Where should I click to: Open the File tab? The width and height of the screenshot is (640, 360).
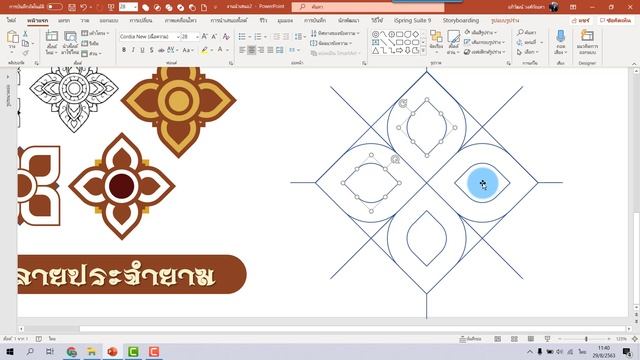pos(11,20)
